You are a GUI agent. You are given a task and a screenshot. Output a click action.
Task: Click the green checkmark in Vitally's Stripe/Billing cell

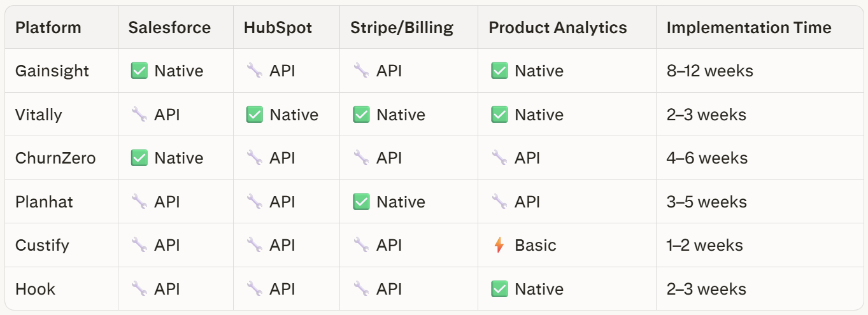point(361,115)
